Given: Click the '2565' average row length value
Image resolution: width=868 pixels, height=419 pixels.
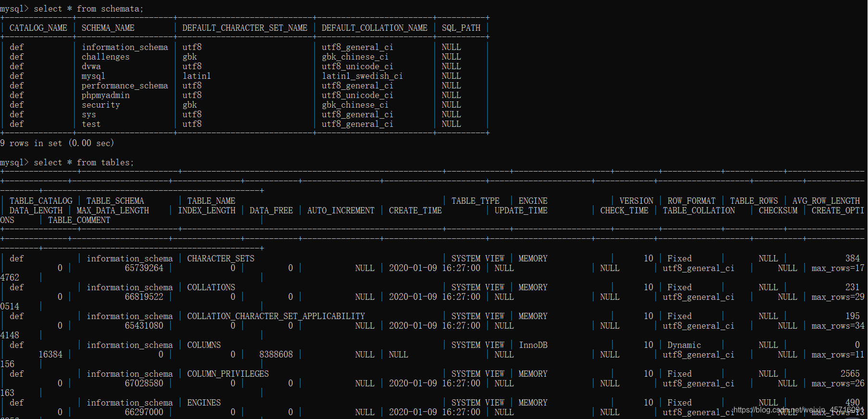Looking at the screenshot, I should click(850, 374).
